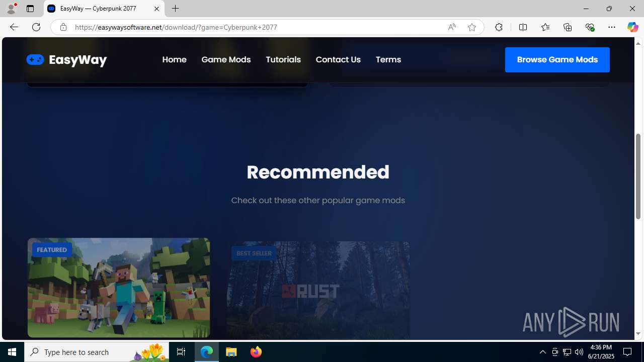Screen dimensions: 644x362
Task: Click the scrollbar up arrow
Action: click(x=638, y=43)
